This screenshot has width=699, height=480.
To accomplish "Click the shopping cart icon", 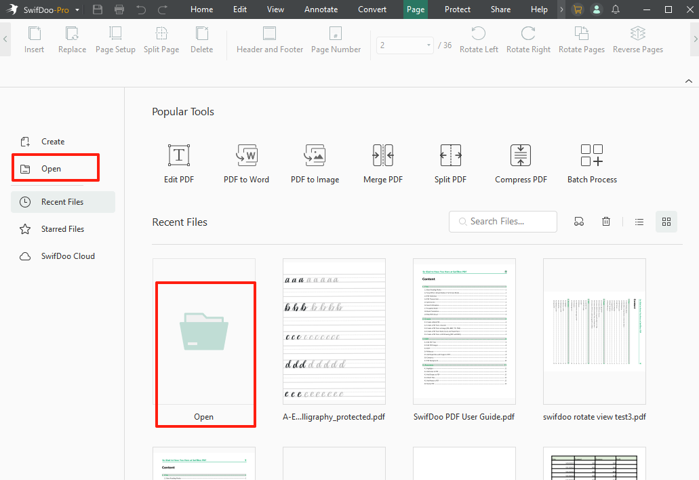I will tap(578, 9).
